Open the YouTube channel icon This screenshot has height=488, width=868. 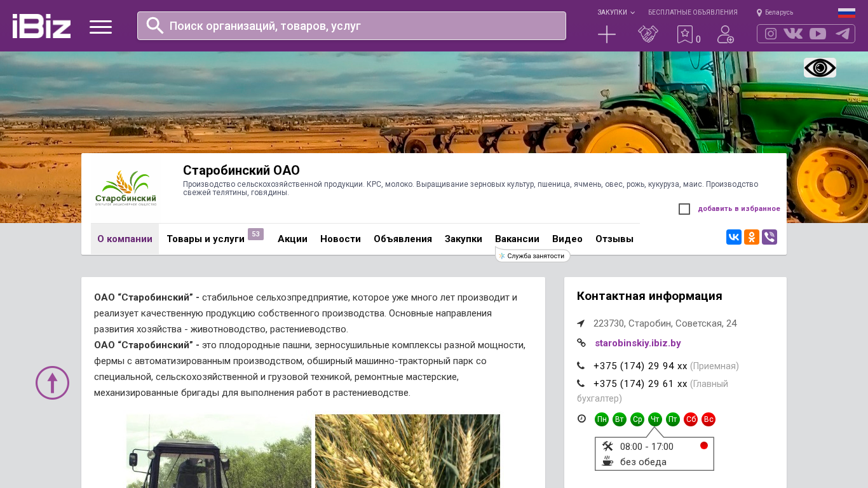818,34
